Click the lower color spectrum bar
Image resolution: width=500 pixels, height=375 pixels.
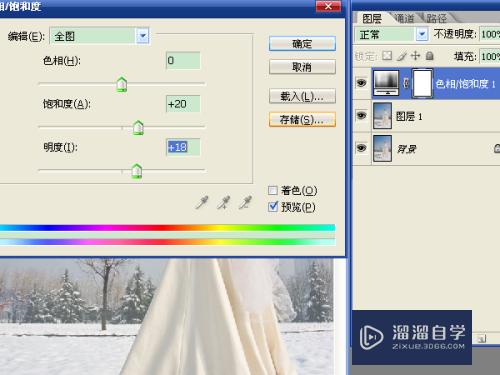coord(167,242)
